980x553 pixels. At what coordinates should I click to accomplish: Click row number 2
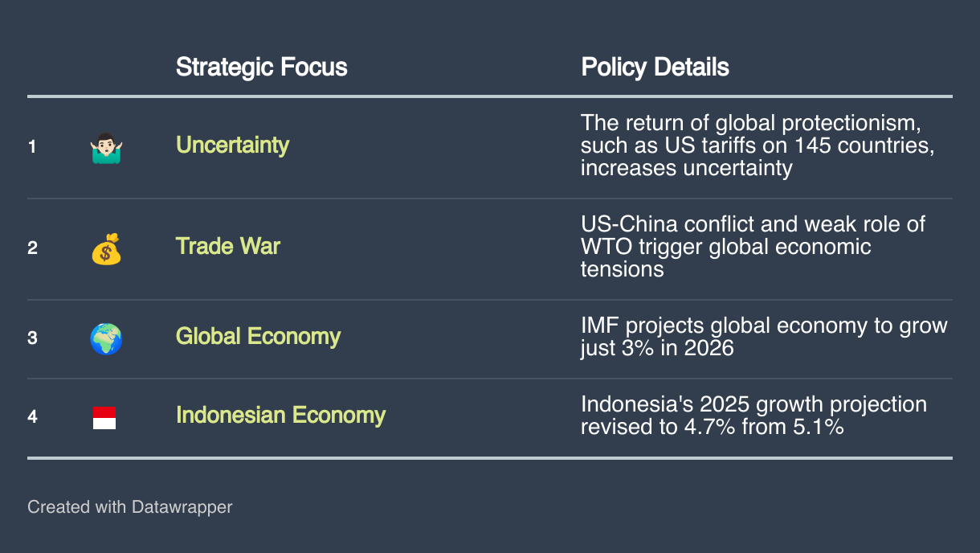32,248
